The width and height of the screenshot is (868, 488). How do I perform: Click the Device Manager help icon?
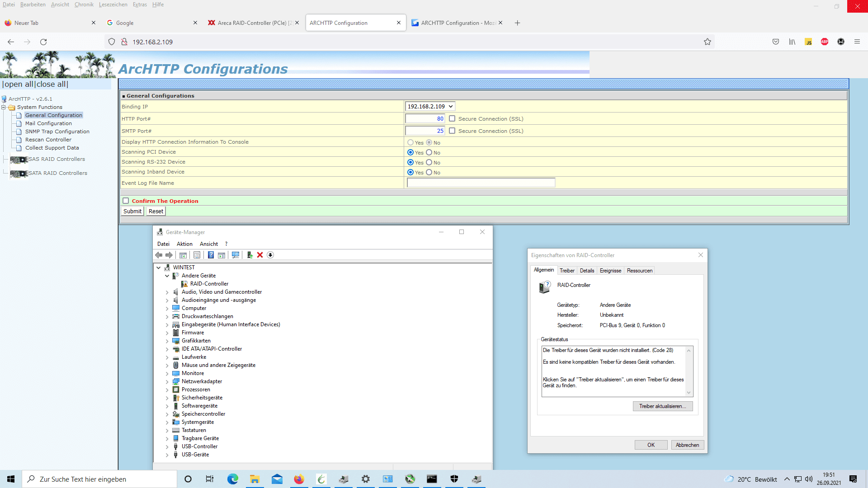211,255
